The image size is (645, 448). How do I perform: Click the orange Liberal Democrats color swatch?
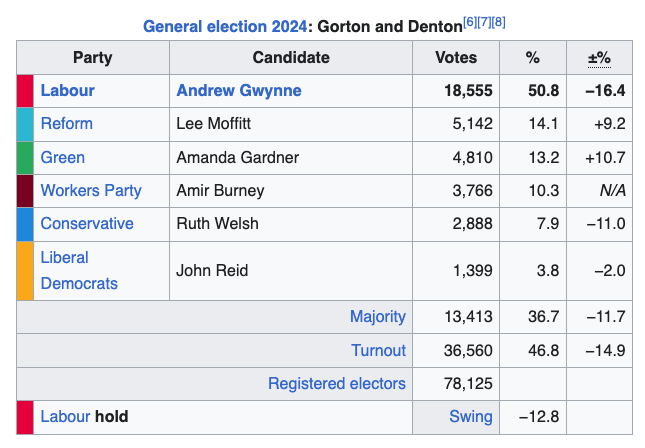(x=25, y=270)
